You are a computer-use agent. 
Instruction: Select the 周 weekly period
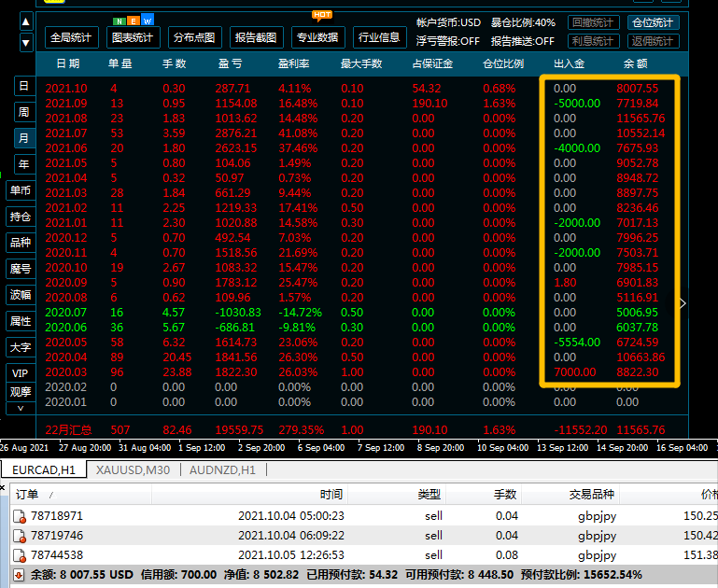coord(24,112)
